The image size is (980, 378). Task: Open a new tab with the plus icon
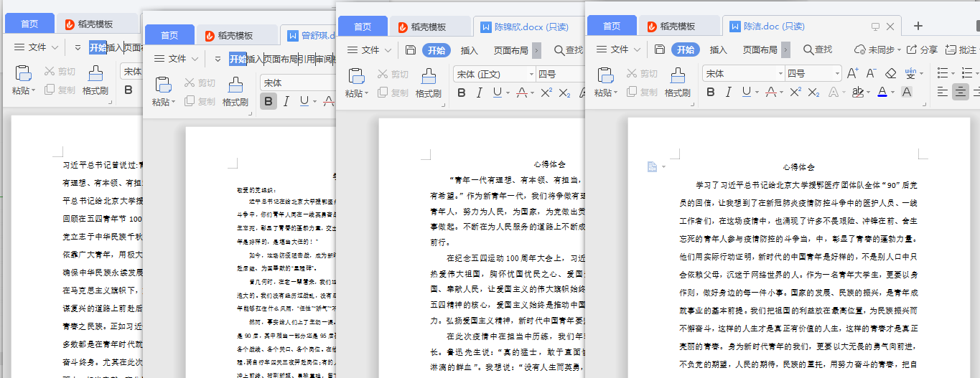coord(918,26)
